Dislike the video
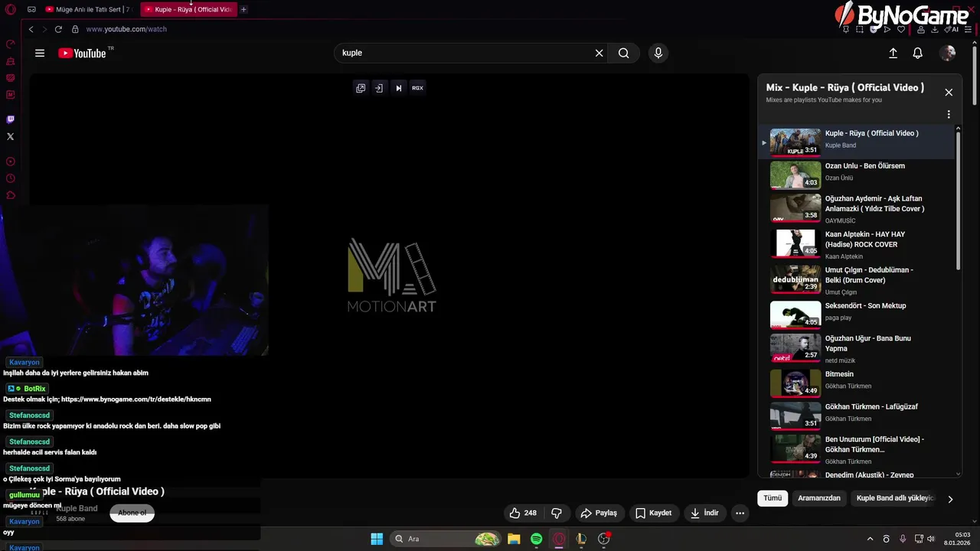This screenshot has width=980, height=551. pos(557,513)
